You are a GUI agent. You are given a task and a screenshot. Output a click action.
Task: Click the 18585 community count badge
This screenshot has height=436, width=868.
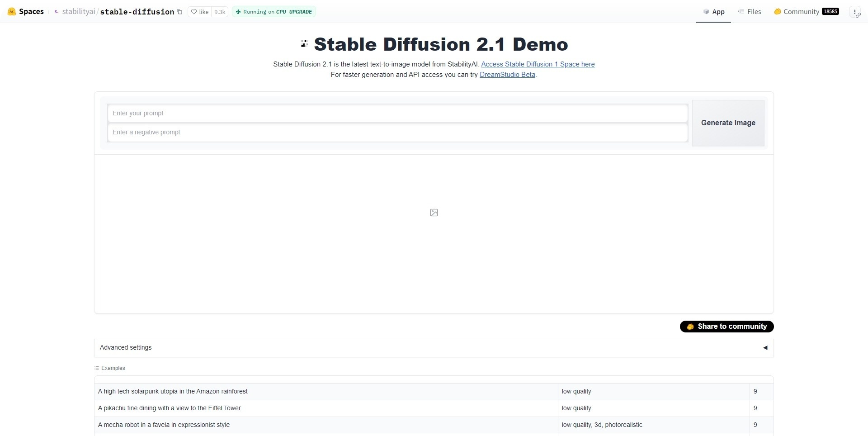(830, 12)
